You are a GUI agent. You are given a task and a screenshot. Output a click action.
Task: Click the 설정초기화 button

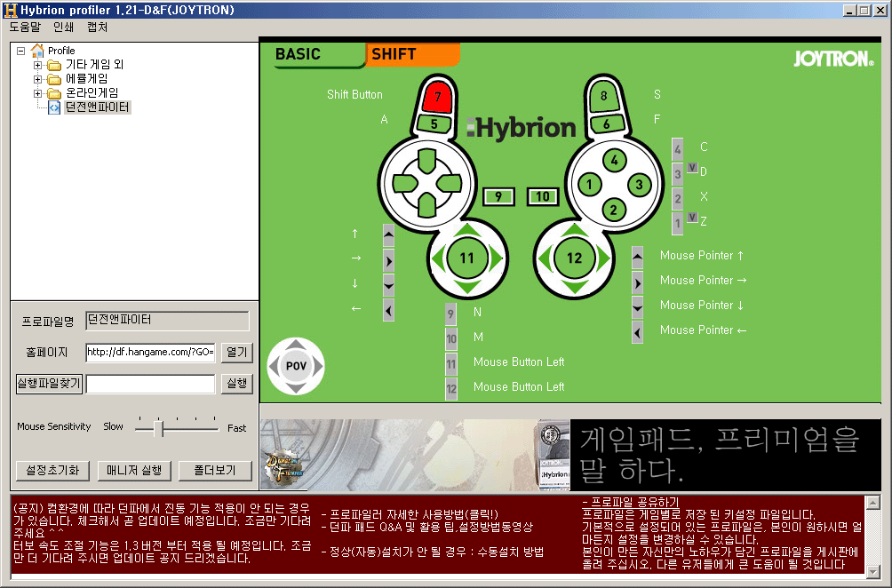coord(53,471)
